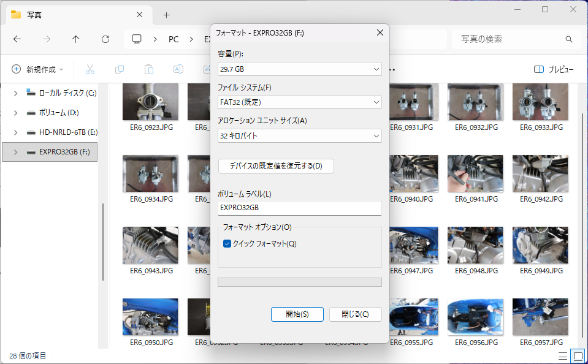Open the ファイル システム FAT32 dropdown
Image resolution: width=588 pixels, height=364 pixels.
tap(299, 102)
